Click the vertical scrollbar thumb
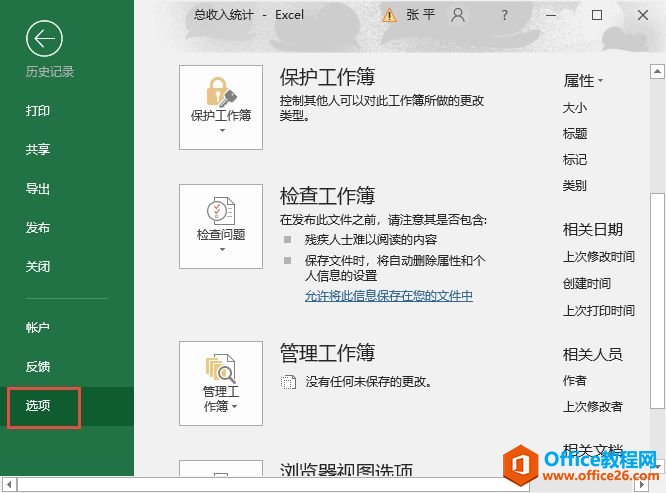 tap(657, 301)
